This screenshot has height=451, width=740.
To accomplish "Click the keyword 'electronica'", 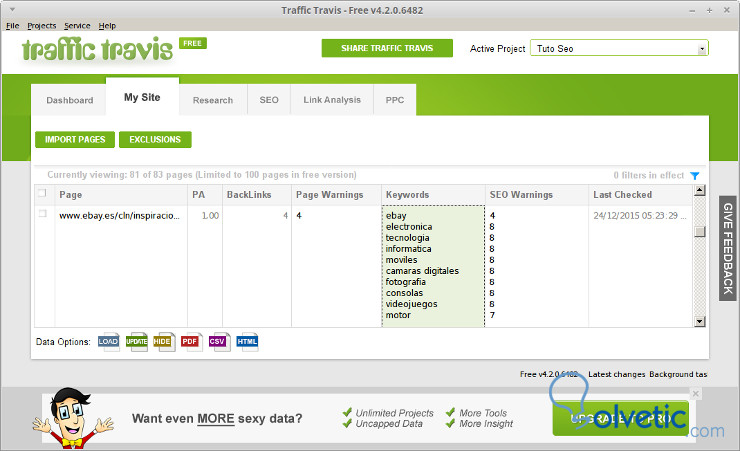I will tap(409, 226).
